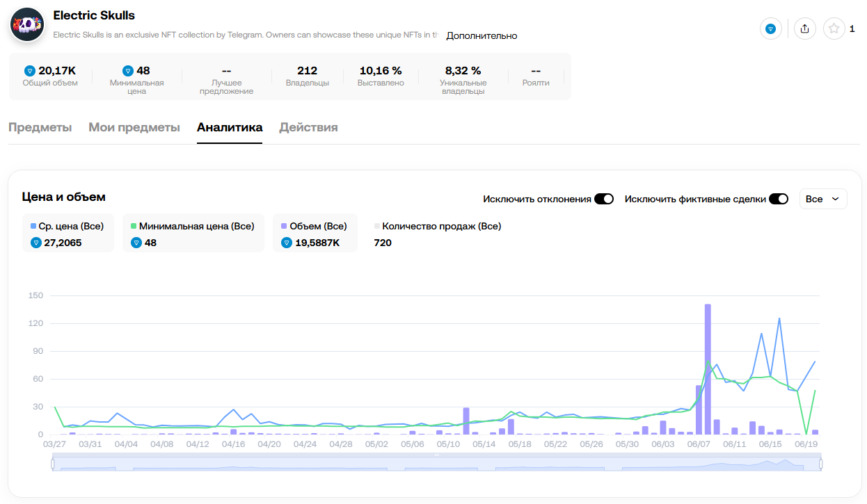The image size is (867, 504).
Task: Click the Electric Skulls collection avatar
Action: 27,25
